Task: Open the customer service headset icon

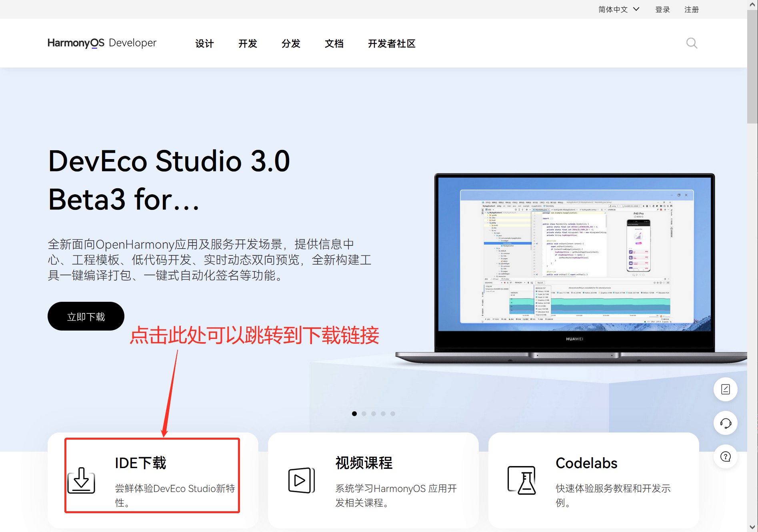Action: click(726, 423)
